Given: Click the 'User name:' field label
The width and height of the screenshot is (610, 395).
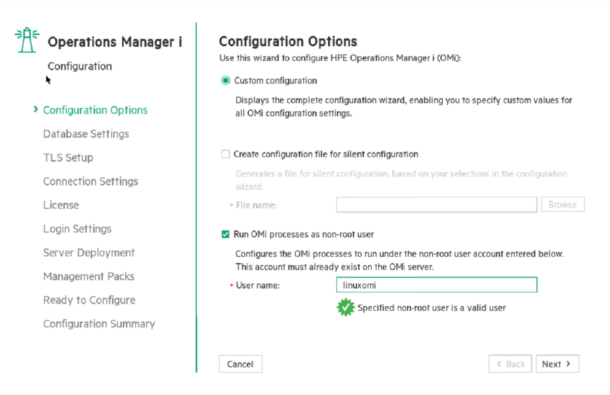Looking at the screenshot, I should click(x=258, y=285).
